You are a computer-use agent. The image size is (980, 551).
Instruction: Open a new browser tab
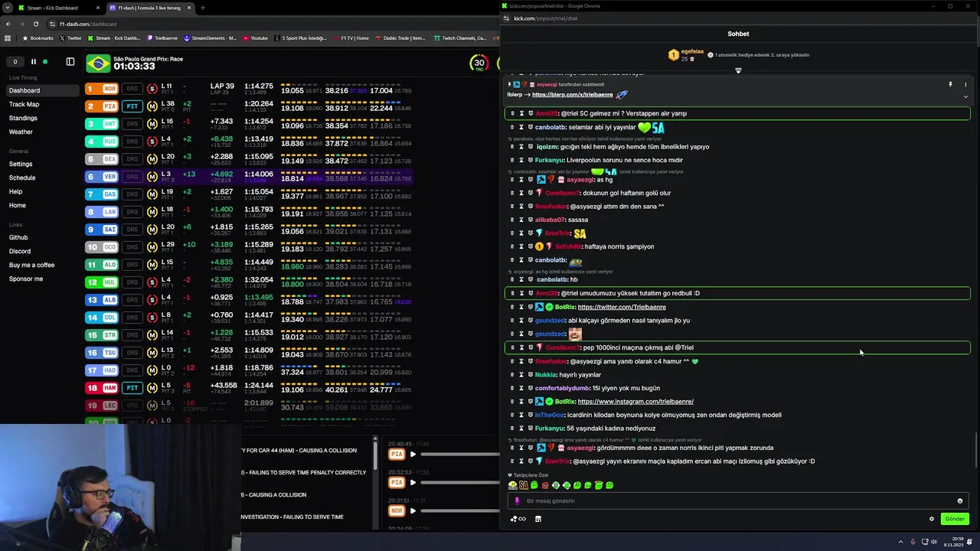[202, 8]
